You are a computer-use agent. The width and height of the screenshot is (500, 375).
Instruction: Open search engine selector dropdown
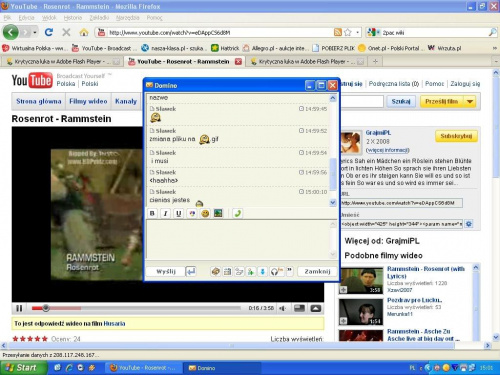click(374, 32)
